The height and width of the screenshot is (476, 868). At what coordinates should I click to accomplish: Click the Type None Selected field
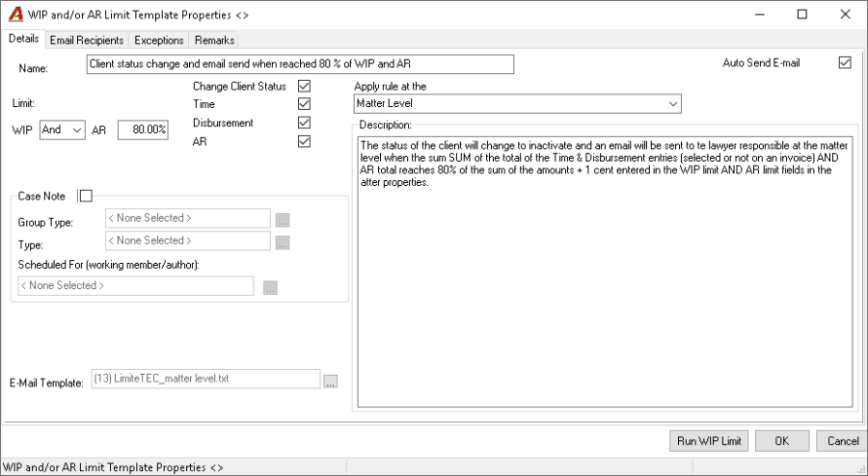188,241
